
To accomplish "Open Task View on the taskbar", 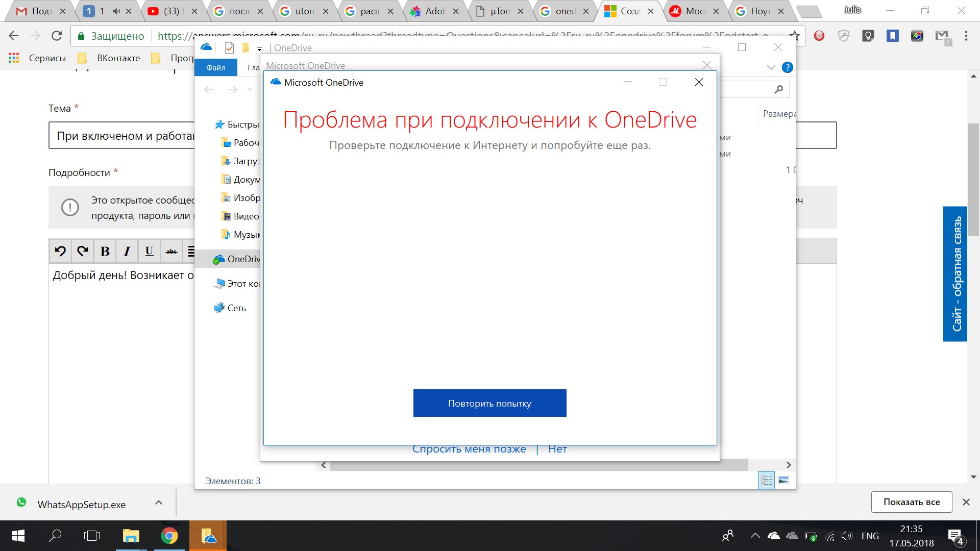I will point(92,536).
